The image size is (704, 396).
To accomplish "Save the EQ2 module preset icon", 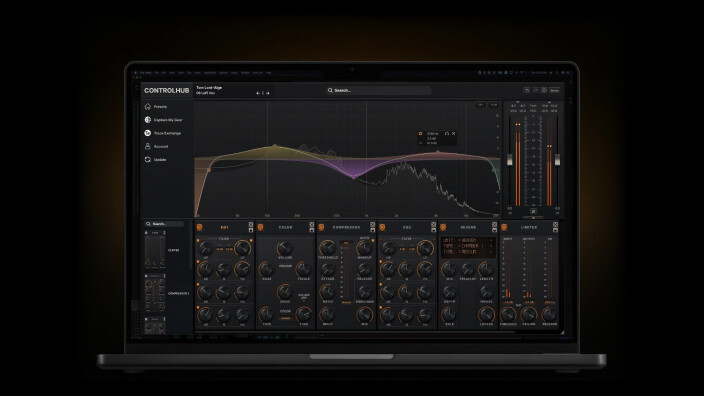I will (x=433, y=230).
